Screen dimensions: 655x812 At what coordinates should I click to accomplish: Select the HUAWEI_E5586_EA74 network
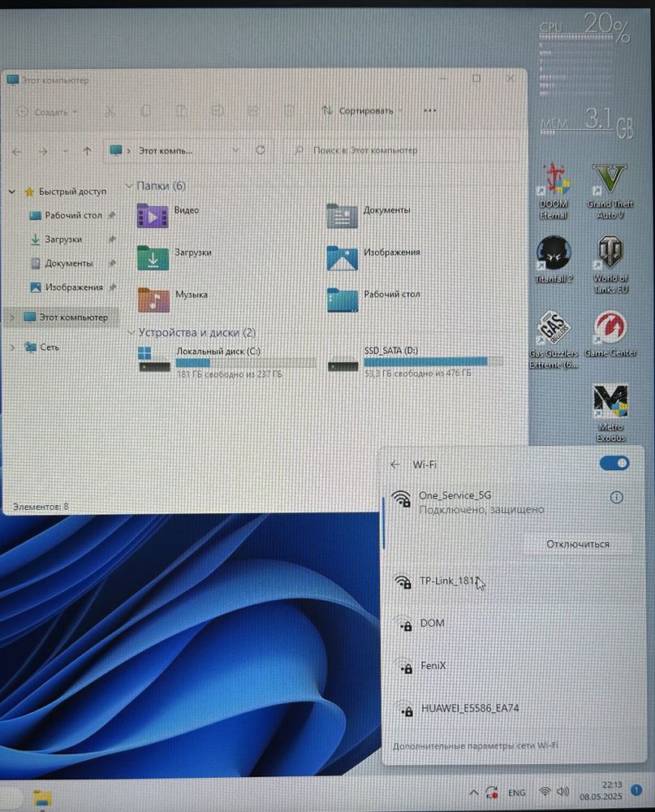tap(513, 708)
